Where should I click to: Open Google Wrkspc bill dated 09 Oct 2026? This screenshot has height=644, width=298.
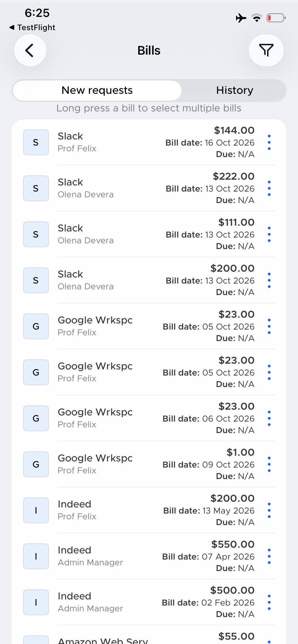[149, 464]
